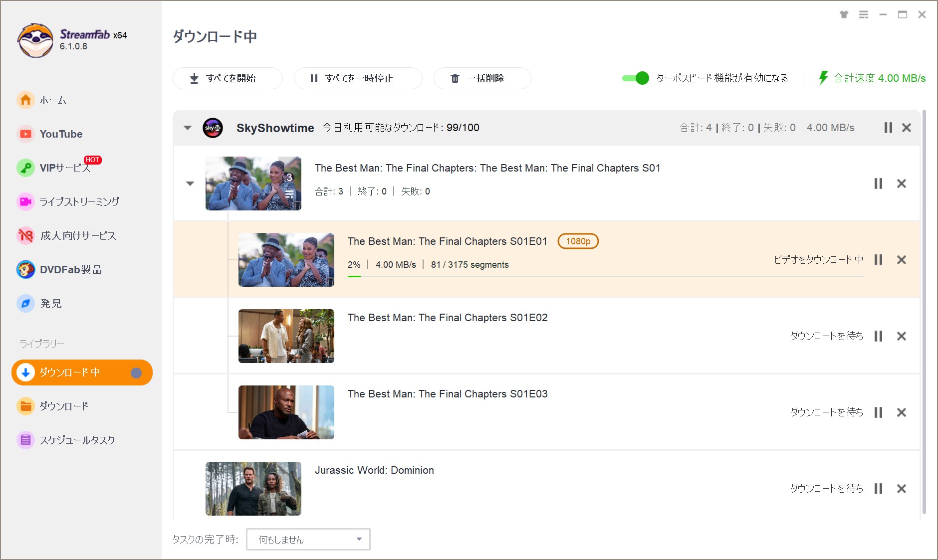Pause The Best Man S01 season downloads
Screen dimensions: 938x560
pos(878,184)
